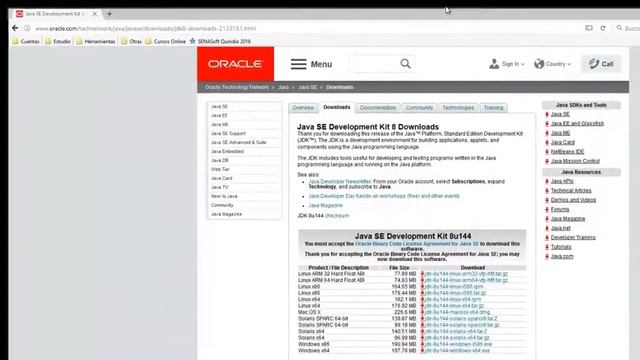
Task: Open Java APIs under Java Resources
Action: [x=562, y=181]
